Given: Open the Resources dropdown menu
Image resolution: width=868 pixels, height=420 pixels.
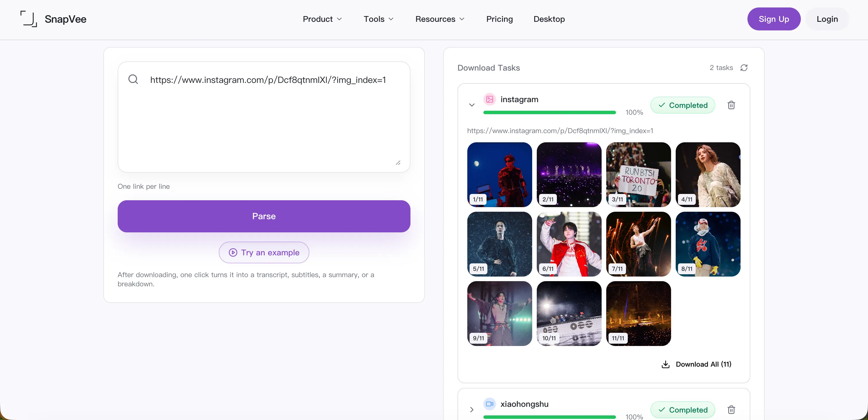Looking at the screenshot, I should [x=440, y=19].
